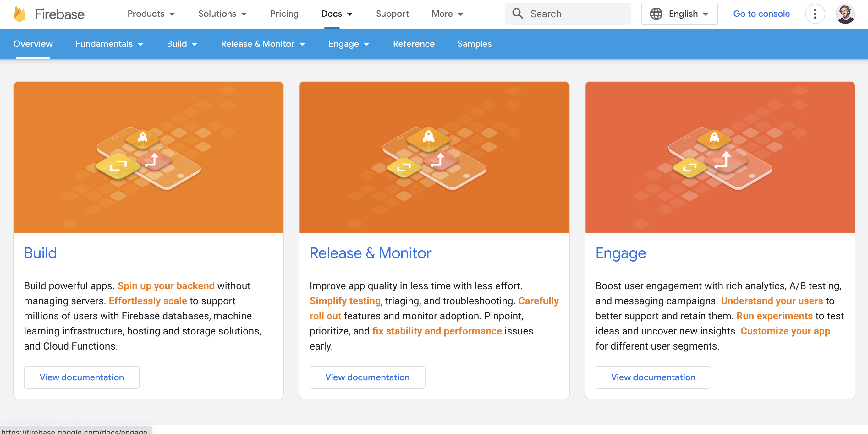Open the Pricing menu item
Screen dimensions: 868x434
pyautogui.click(x=284, y=14)
